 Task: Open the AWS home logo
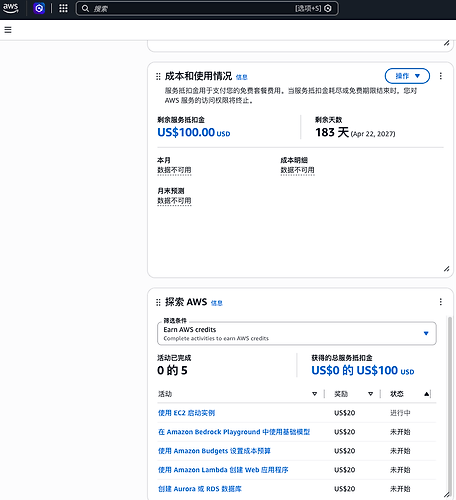(10, 8)
